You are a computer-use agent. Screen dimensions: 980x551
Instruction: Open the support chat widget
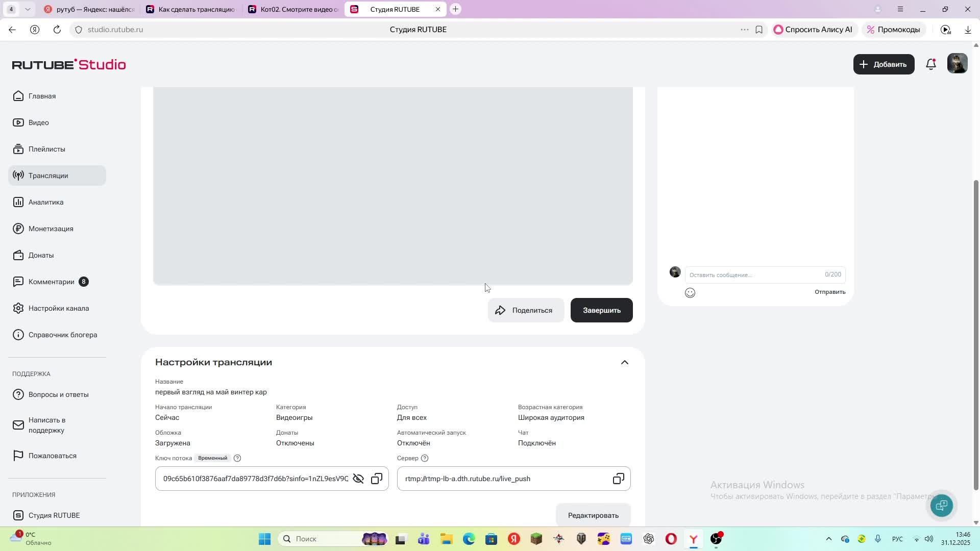pos(941,505)
